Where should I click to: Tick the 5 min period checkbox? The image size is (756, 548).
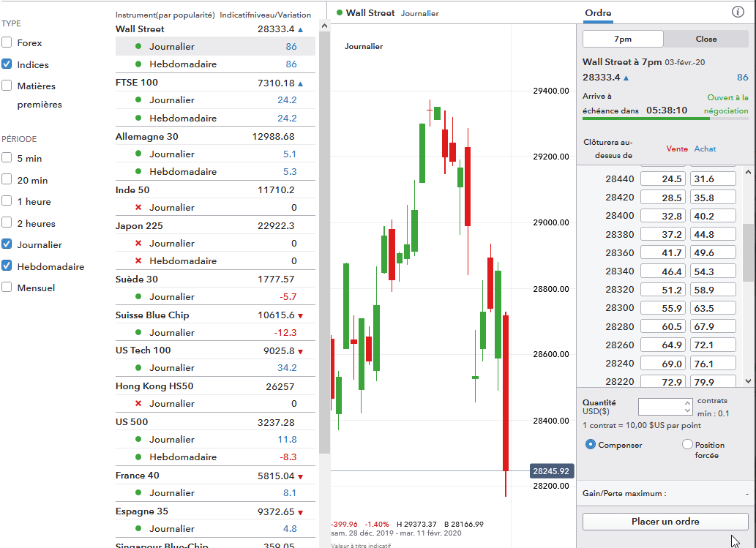pyautogui.click(x=7, y=157)
